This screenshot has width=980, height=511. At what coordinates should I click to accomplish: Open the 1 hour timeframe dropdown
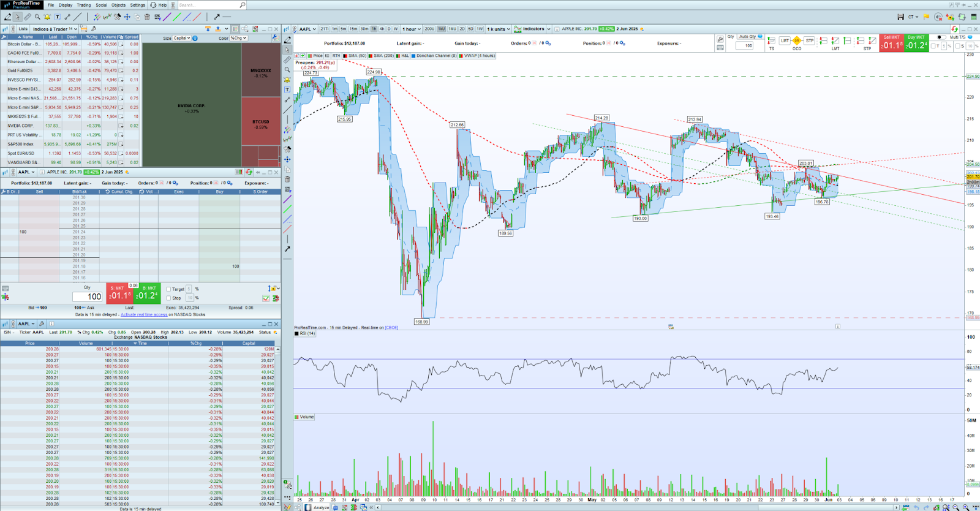click(412, 29)
